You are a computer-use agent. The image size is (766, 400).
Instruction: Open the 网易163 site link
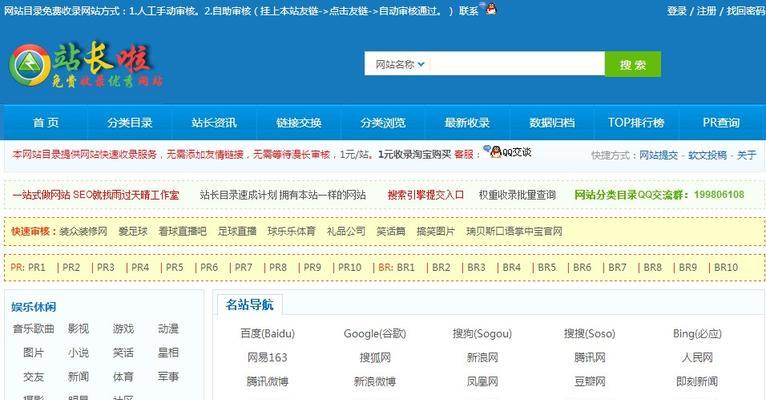coord(267,358)
